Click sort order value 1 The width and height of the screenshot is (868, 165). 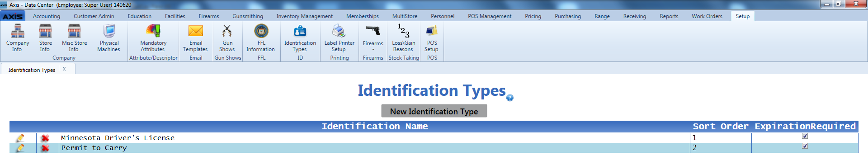point(721,138)
